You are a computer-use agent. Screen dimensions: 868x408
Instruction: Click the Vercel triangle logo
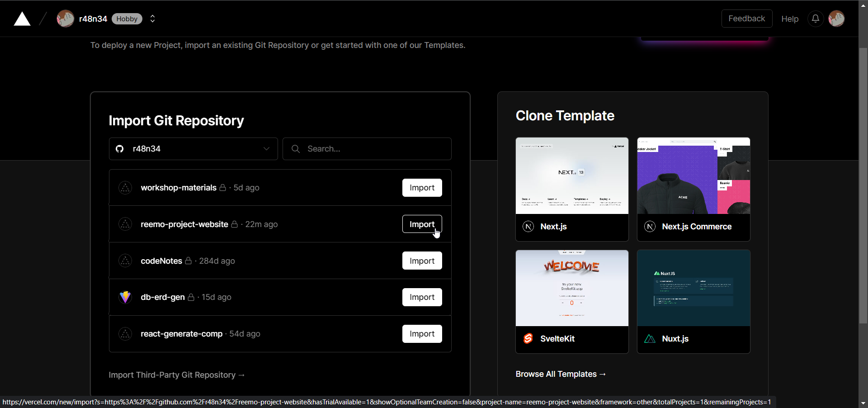click(22, 19)
